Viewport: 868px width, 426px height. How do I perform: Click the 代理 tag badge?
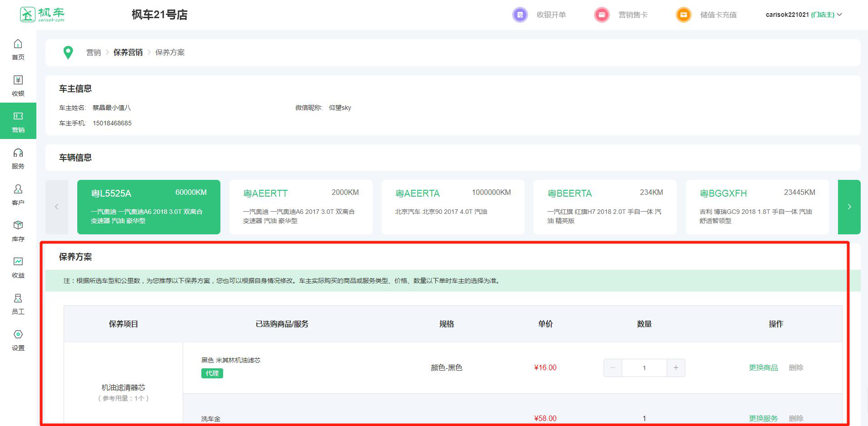[212, 373]
